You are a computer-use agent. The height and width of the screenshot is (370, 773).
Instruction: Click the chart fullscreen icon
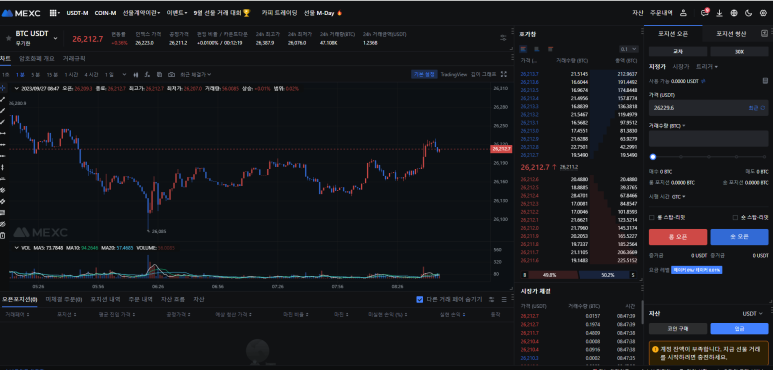pyautogui.click(x=504, y=74)
